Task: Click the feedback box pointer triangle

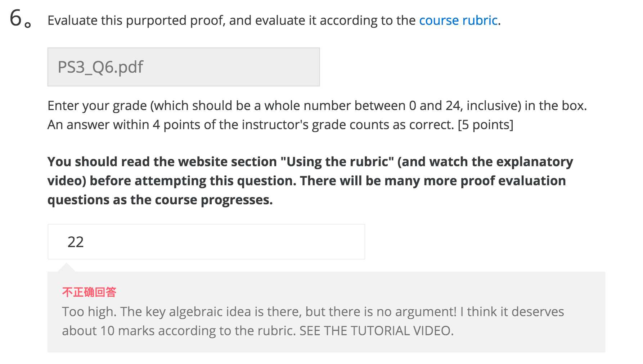Action: point(66,268)
